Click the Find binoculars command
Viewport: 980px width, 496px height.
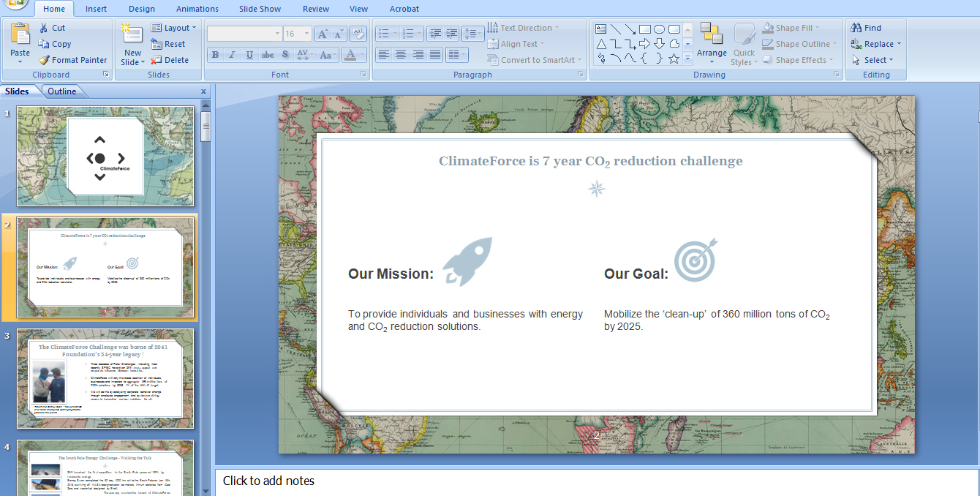coord(866,28)
